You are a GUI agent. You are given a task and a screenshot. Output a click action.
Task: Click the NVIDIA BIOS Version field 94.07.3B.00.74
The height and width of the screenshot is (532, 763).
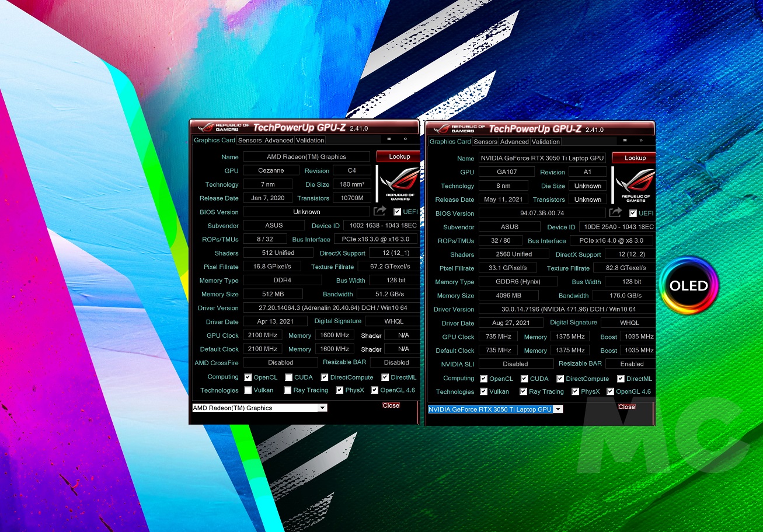542,213
